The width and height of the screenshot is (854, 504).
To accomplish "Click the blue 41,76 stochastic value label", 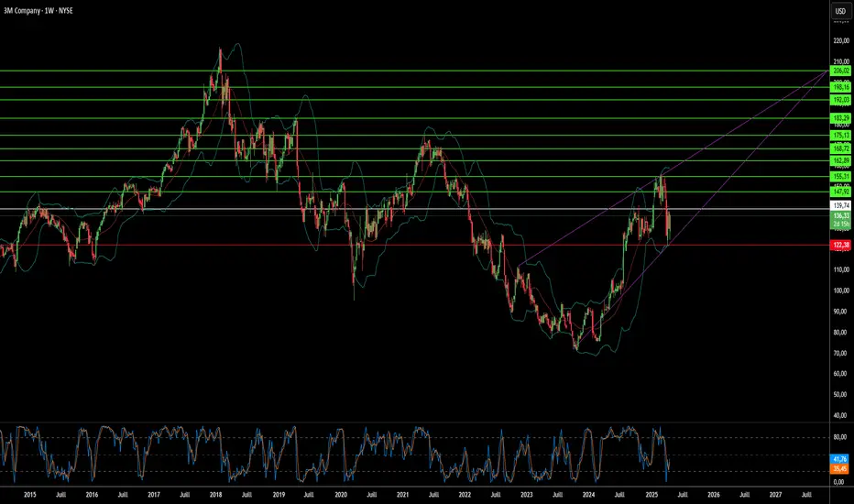I will pos(839,459).
